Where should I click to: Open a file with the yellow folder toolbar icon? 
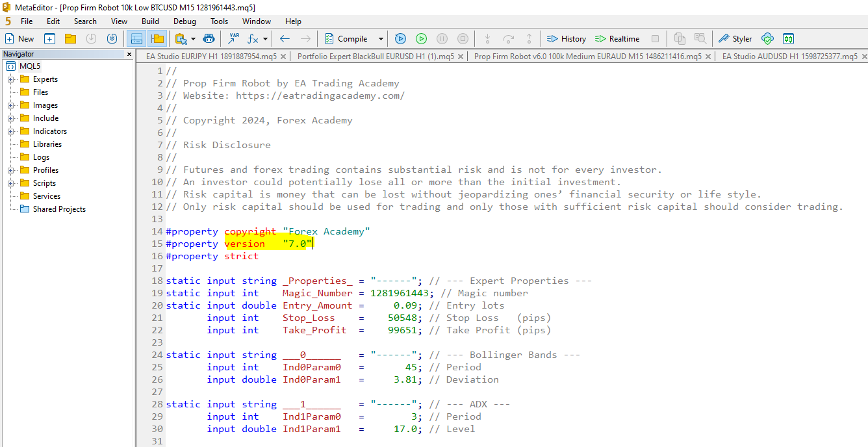click(70, 39)
